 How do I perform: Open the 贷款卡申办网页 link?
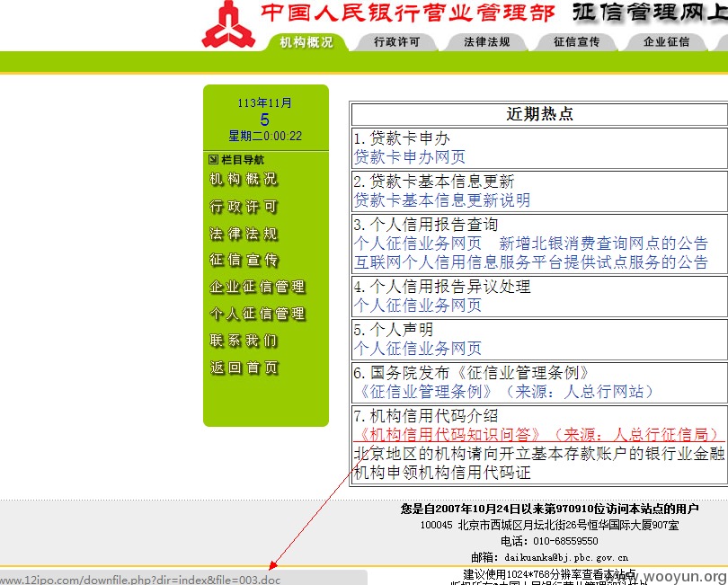[410, 157]
